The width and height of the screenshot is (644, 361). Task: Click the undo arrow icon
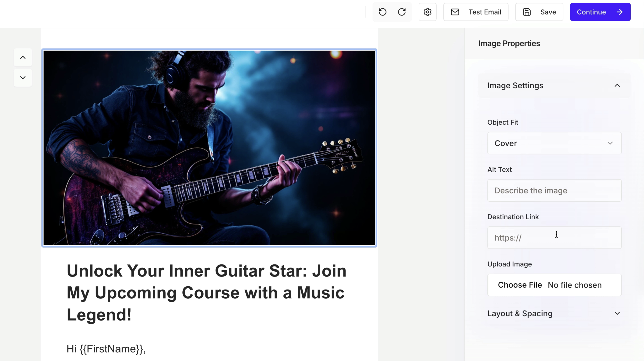[x=382, y=12]
